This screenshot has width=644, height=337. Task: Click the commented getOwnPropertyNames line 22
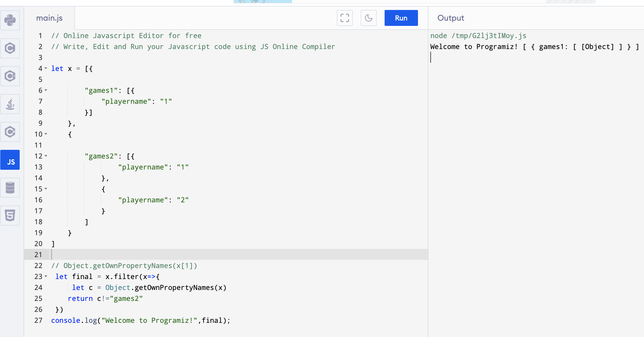[124, 266]
